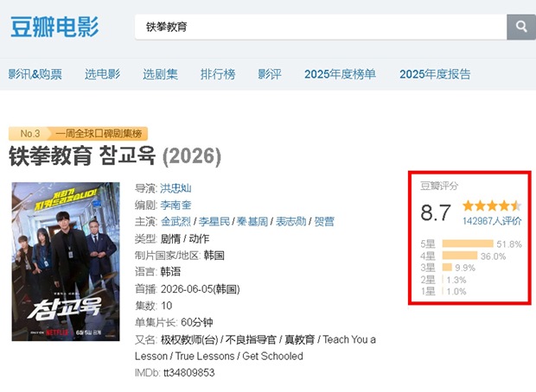Click the 참교육 poster thumbnail
Viewport: 536px width, 392px height.
point(66,262)
